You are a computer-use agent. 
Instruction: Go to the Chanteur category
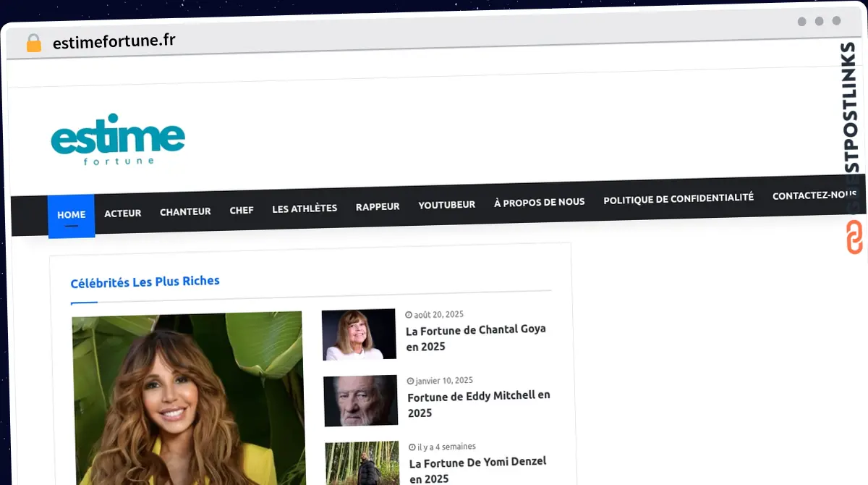click(185, 211)
